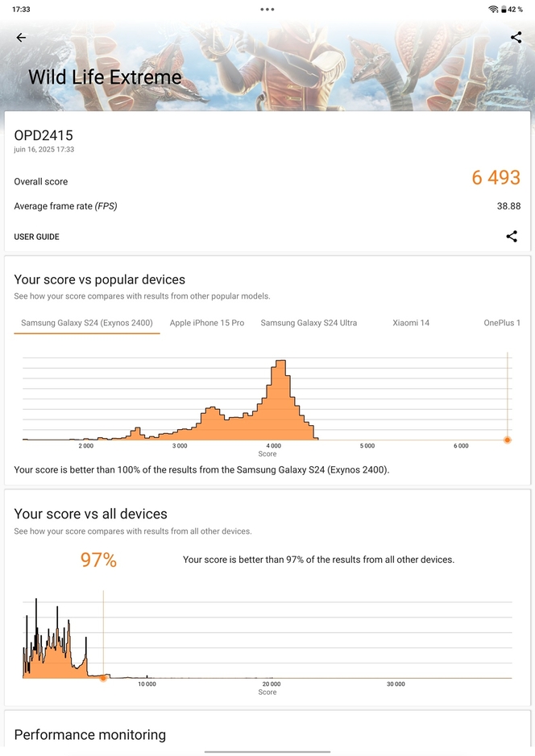Tap share icon beside User Guide
The height and width of the screenshot is (756, 535).
(512, 237)
